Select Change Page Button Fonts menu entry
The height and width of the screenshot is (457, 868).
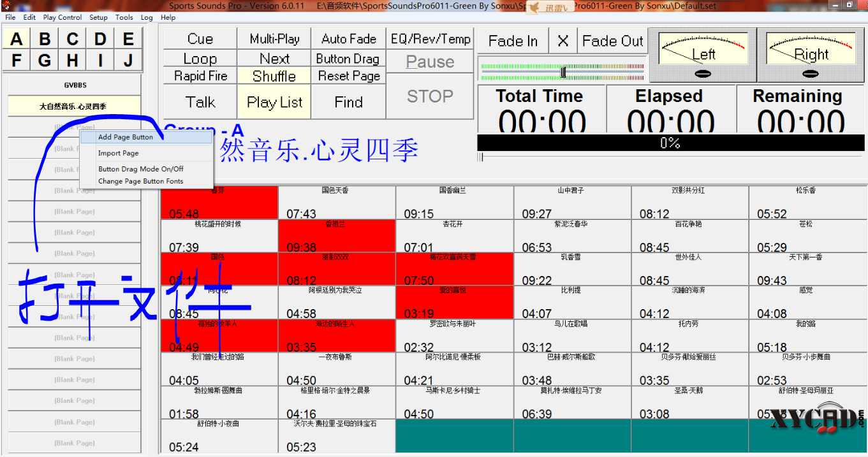146,181
